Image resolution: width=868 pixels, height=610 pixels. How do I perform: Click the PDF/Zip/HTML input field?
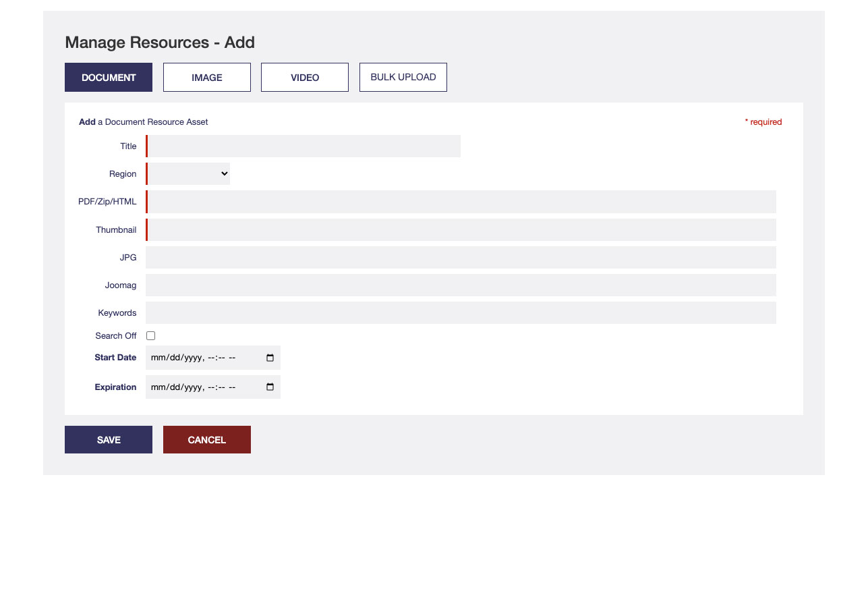coord(461,202)
